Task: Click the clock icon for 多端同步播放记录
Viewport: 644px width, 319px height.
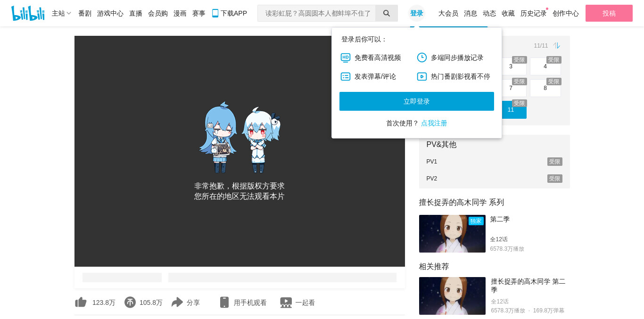Action: [422, 57]
